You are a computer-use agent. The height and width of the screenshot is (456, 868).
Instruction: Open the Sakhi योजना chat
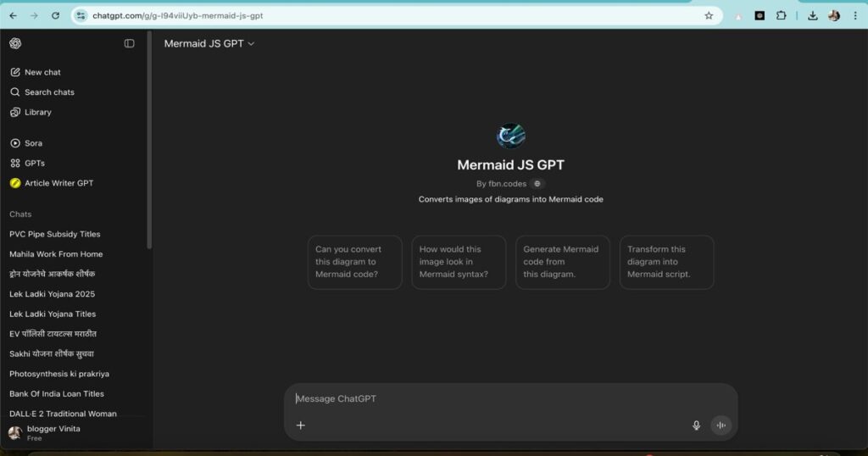click(52, 353)
